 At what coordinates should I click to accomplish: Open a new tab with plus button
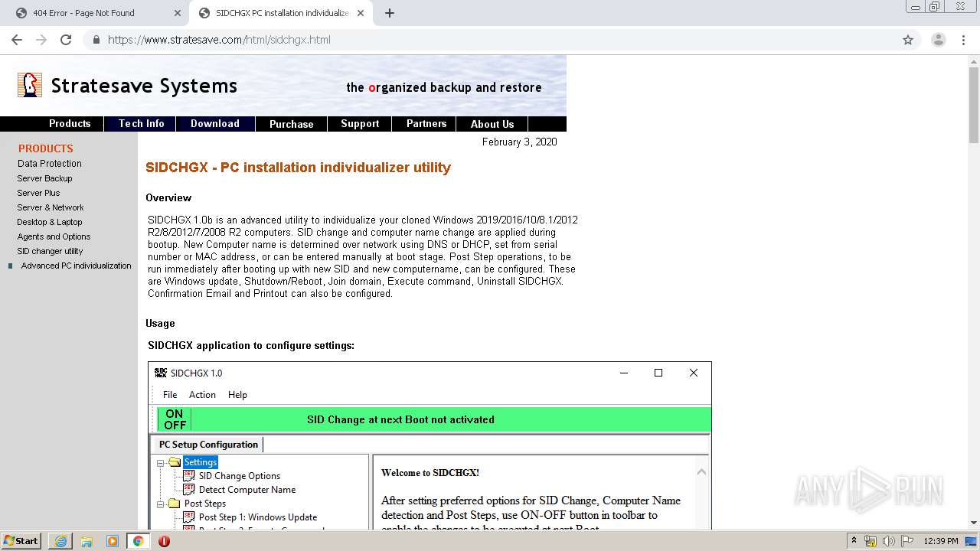[x=390, y=13]
